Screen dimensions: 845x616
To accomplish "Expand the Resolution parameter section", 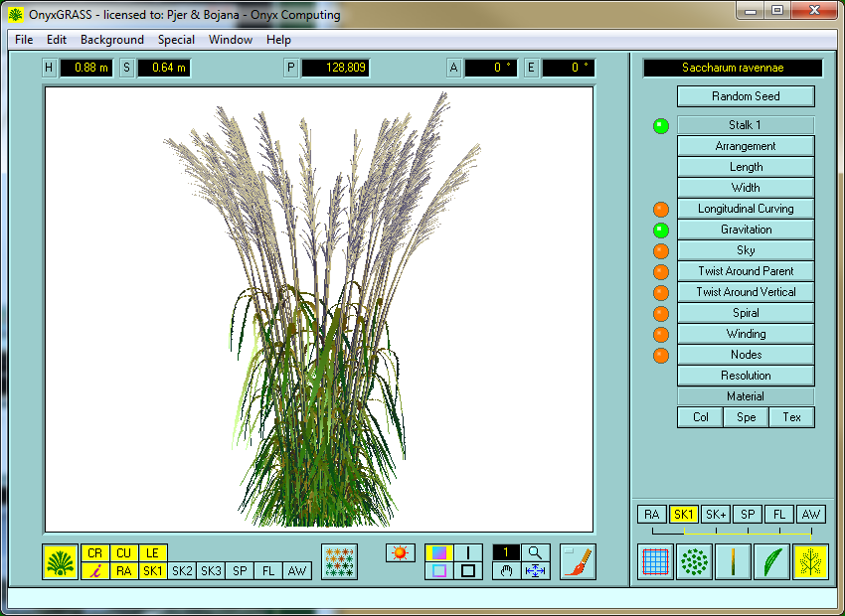I will point(746,376).
